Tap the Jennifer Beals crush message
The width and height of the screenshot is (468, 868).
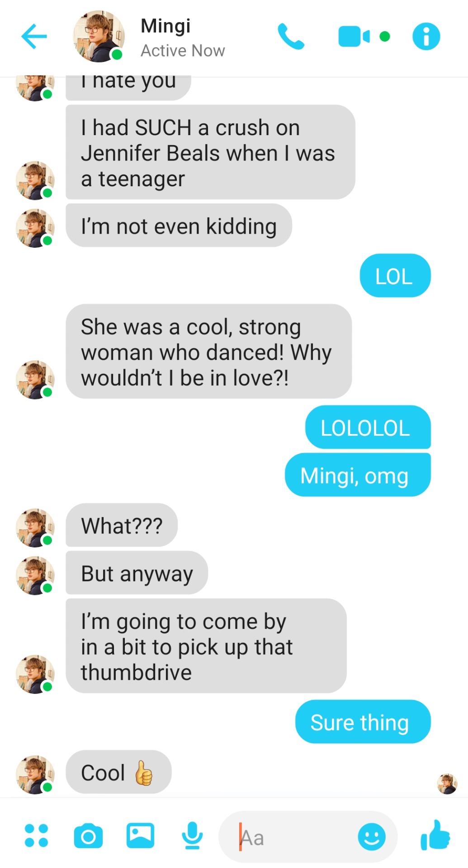(x=210, y=152)
